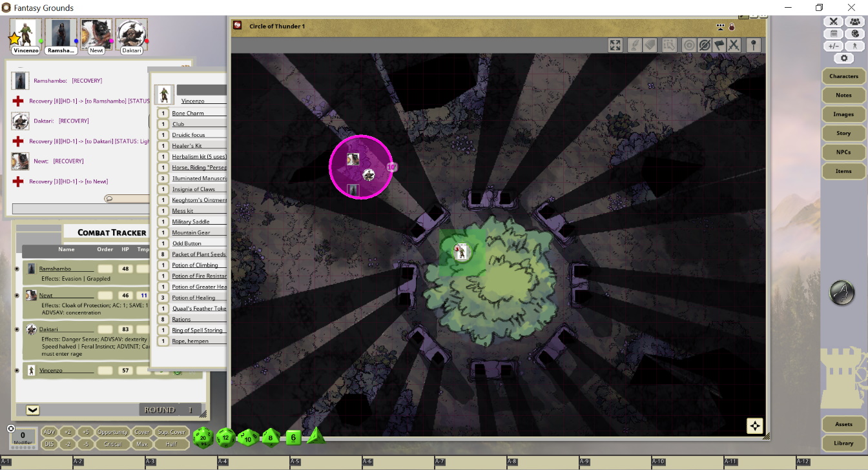Open the party sheet people icon
The height and width of the screenshot is (470, 868).
(855, 22)
